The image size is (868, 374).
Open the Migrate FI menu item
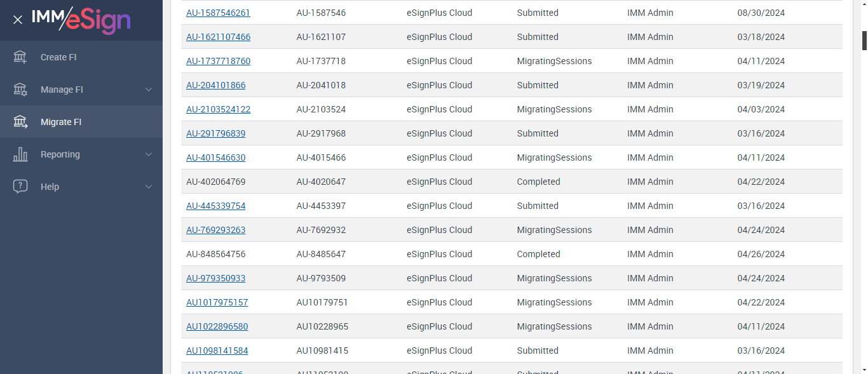tap(61, 122)
